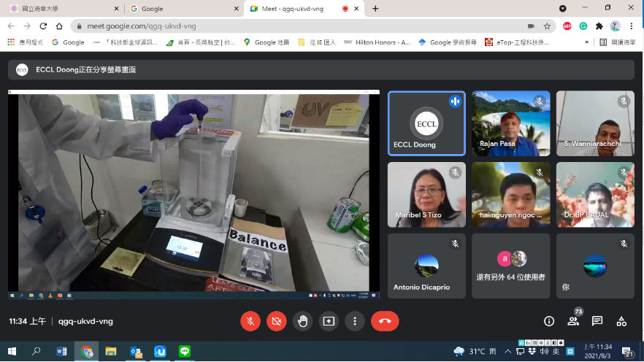Open the Google bookmark
The image size is (644, 362).
tap(68, 42)
